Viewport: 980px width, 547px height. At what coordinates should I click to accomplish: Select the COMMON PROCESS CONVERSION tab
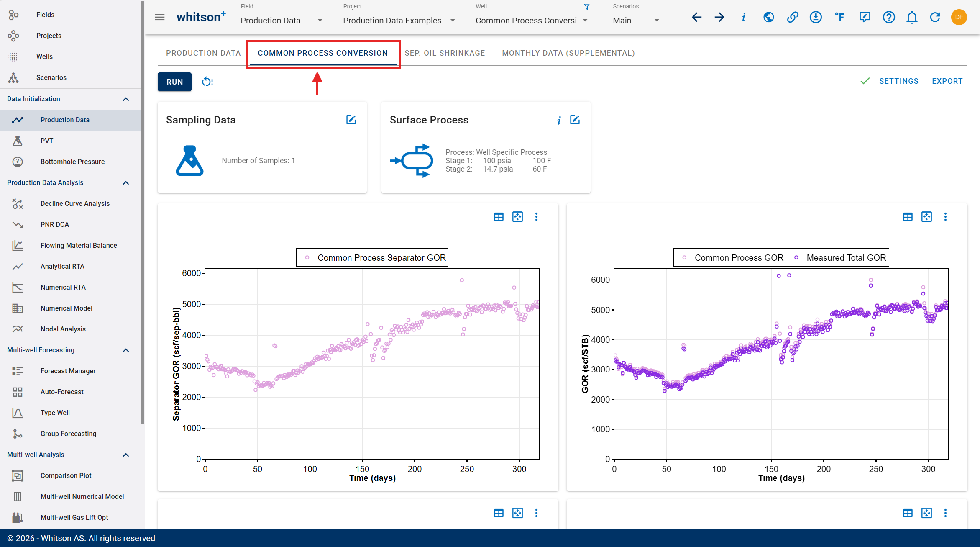point(322,53)
